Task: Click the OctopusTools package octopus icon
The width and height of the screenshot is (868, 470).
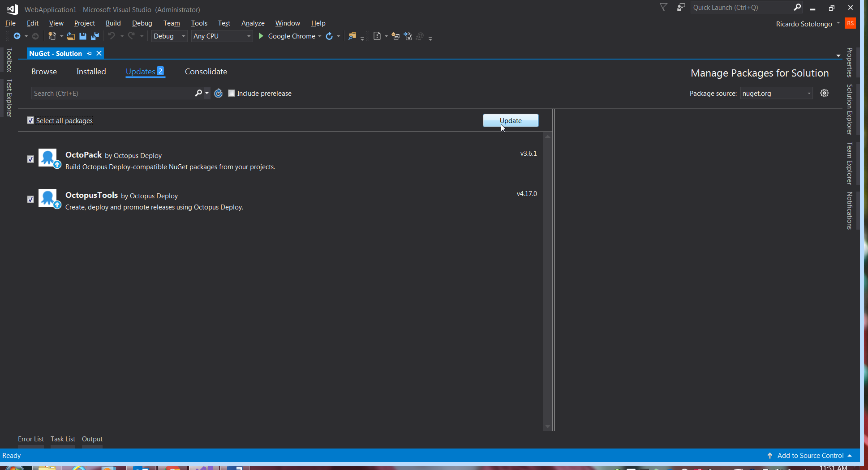Action: [x=48, y=198]
